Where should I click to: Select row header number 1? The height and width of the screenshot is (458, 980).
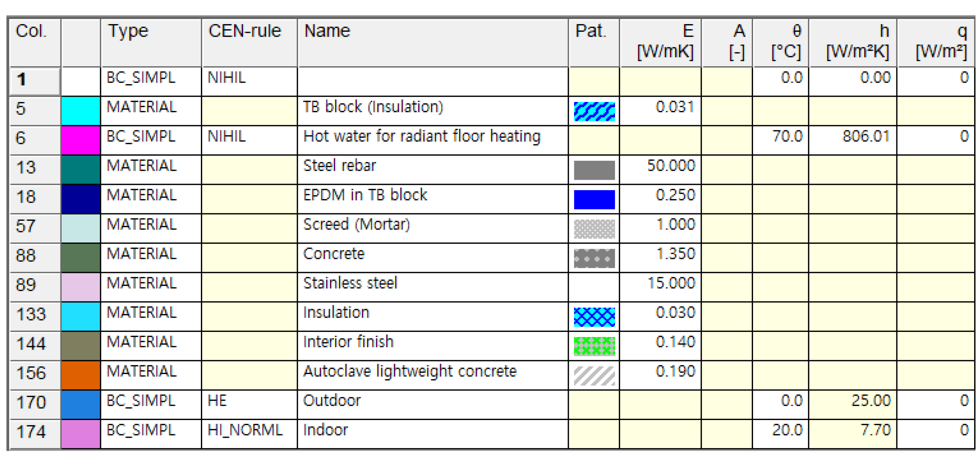pyautogui.click(x=35, y=81)
